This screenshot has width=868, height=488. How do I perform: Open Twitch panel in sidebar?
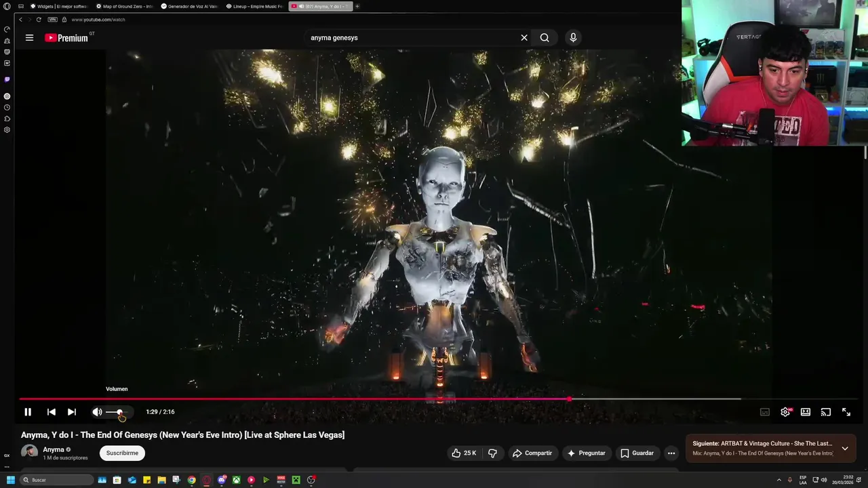click(7, 79)
